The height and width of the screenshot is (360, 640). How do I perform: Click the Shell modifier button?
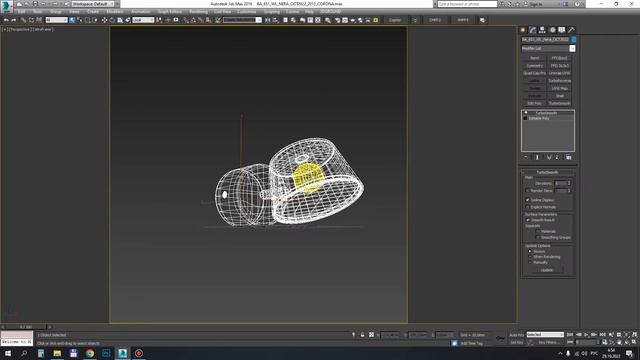click(560, 96)
